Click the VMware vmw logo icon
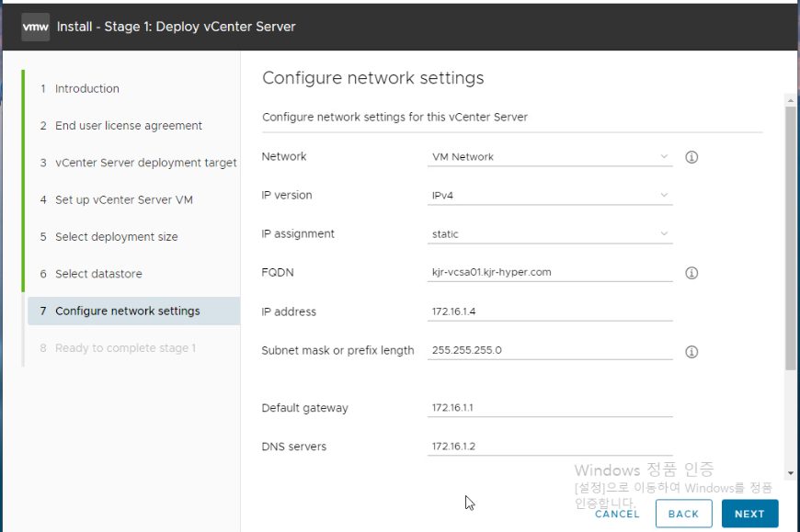The image size is (800, 532). (x=35, y=27)
